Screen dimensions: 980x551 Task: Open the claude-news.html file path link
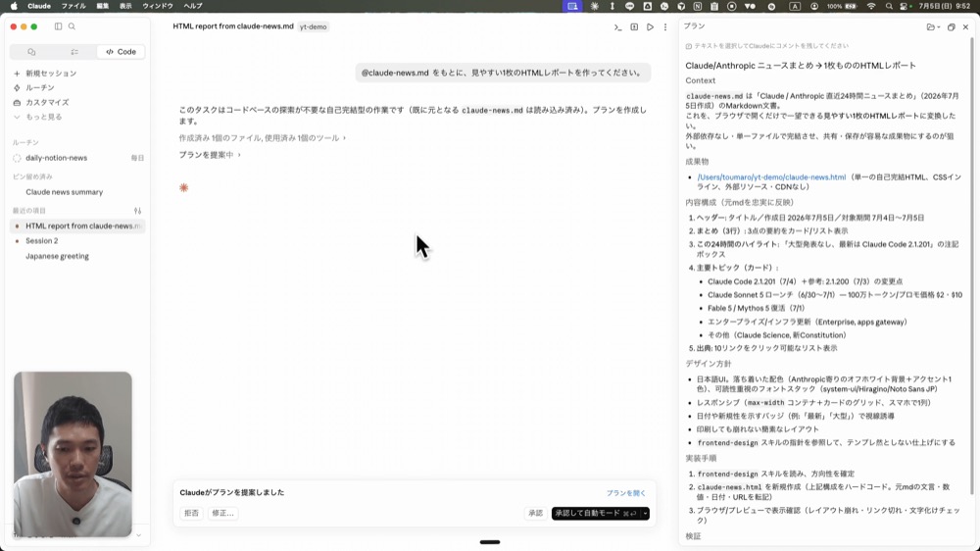coord(771,177)
